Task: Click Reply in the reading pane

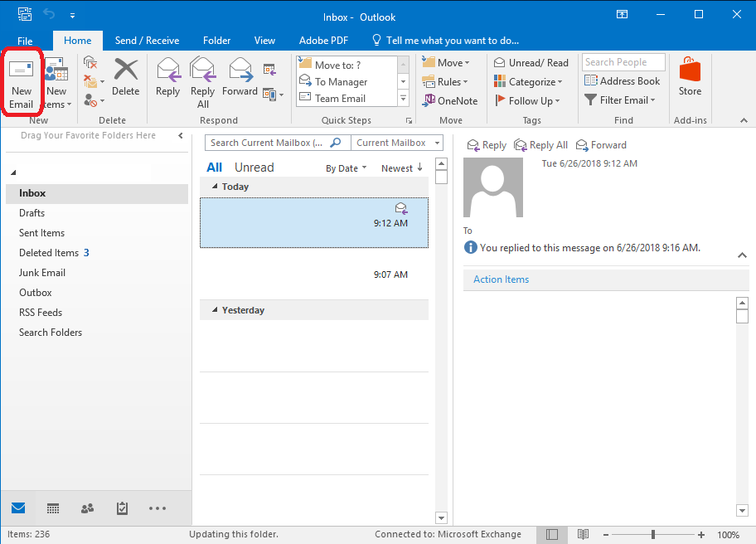Action: click(x=487, y=145)
